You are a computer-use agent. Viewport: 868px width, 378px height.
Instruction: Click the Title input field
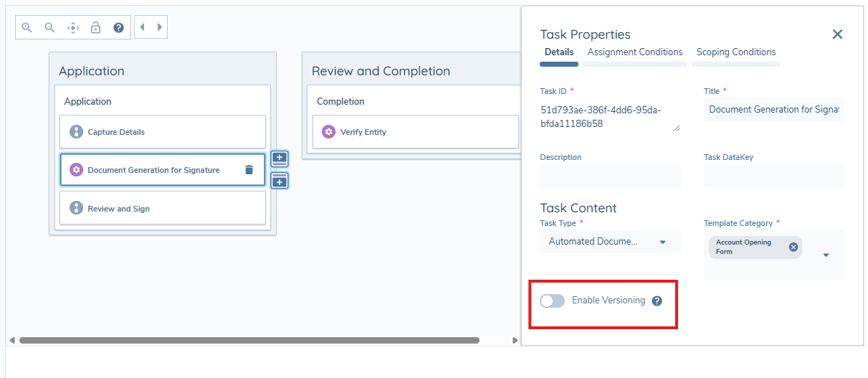tap(774, 110)
